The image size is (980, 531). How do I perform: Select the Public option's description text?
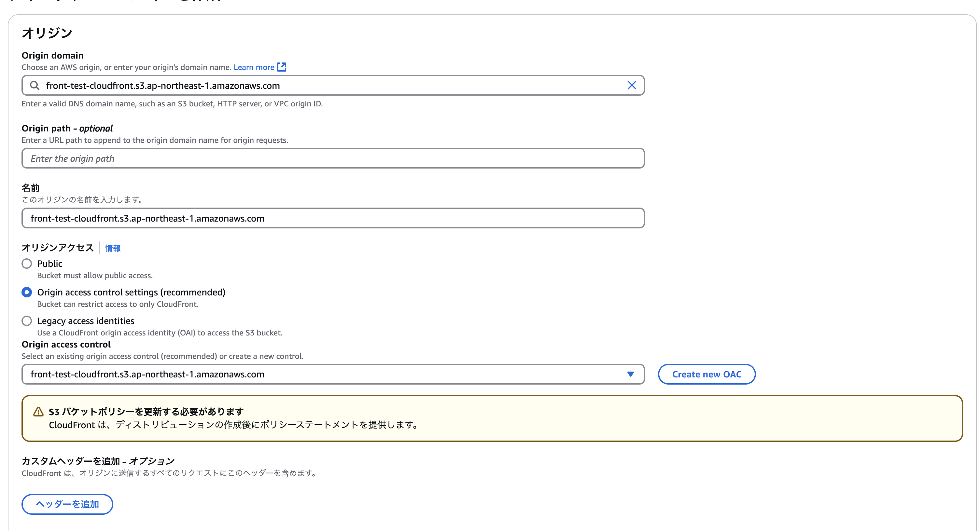[x=95, y=275]
